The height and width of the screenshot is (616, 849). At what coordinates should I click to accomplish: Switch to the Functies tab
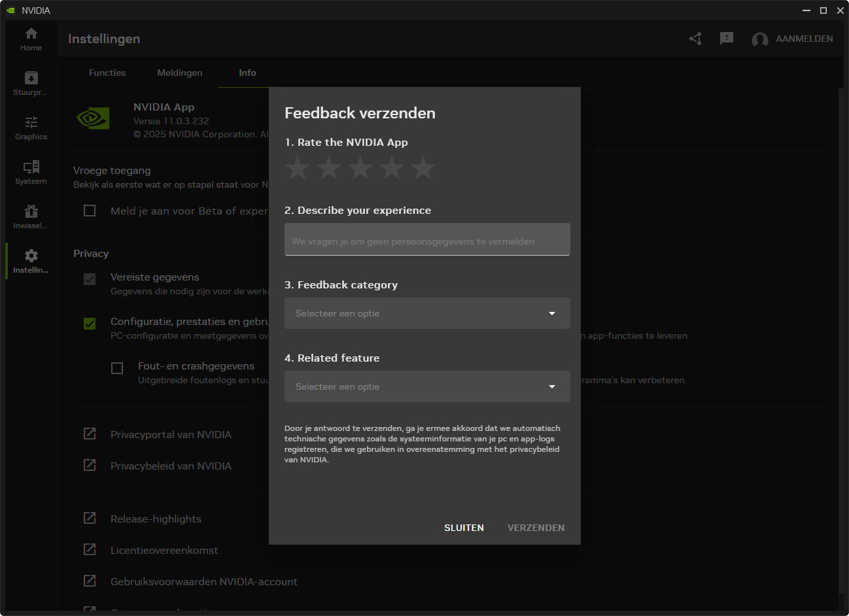click(x=107, y=73)
